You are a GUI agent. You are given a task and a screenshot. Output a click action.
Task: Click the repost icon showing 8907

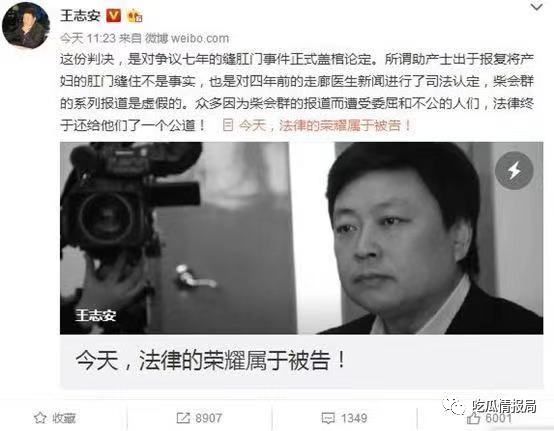pos(183,418)
